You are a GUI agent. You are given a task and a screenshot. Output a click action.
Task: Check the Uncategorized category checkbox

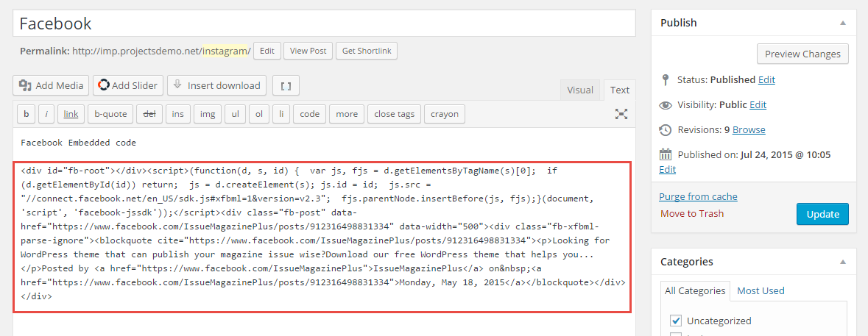click(676, 321)
